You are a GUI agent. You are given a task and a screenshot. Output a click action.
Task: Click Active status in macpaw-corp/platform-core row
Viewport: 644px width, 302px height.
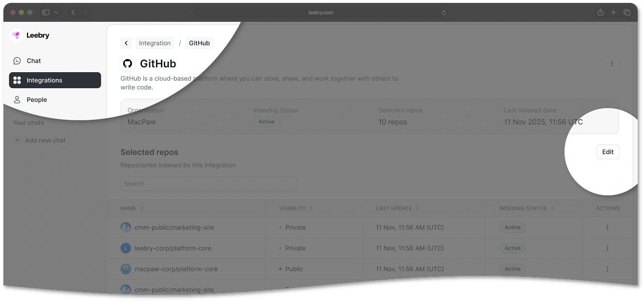(513, 269)
